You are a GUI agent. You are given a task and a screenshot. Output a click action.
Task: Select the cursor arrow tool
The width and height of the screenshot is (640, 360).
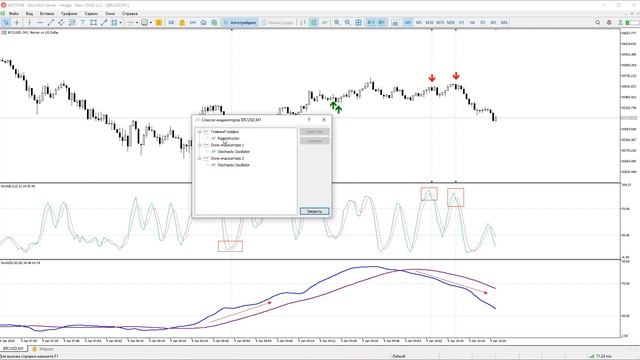(x=6, y=22)
